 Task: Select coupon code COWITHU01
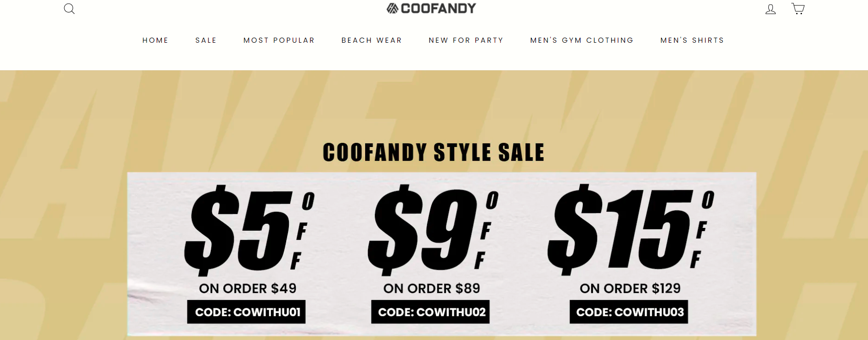click(246, 312)
